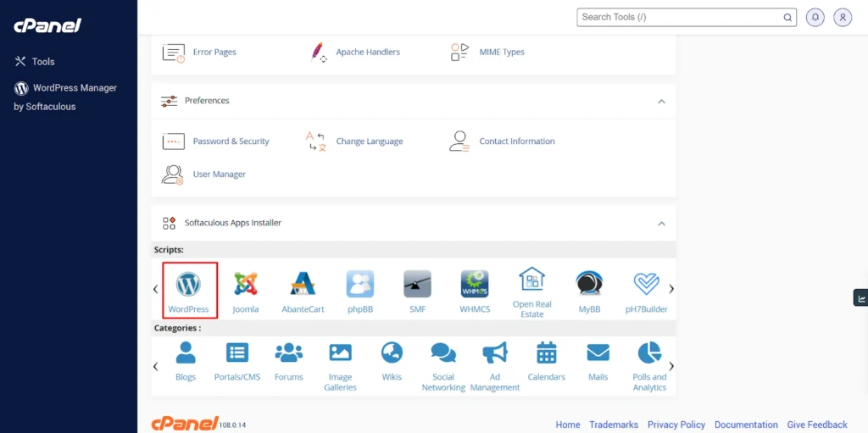The image size is (868, 433).
Task: Browse the Blogs category icon
Action: 186,353
